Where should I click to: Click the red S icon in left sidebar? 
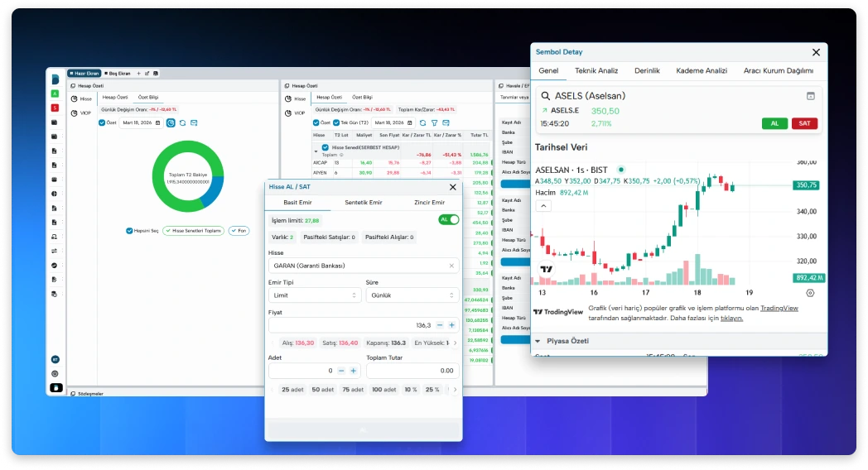pyautogui.click(x=55, y=108)
